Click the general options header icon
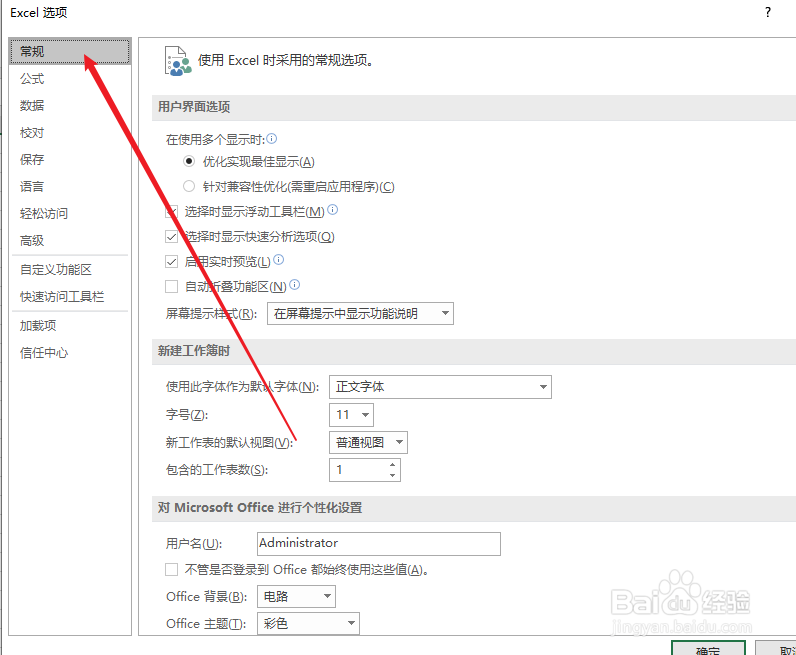This screenshot has height=655, width=796. pyautogui.click(x=178, y=61)
